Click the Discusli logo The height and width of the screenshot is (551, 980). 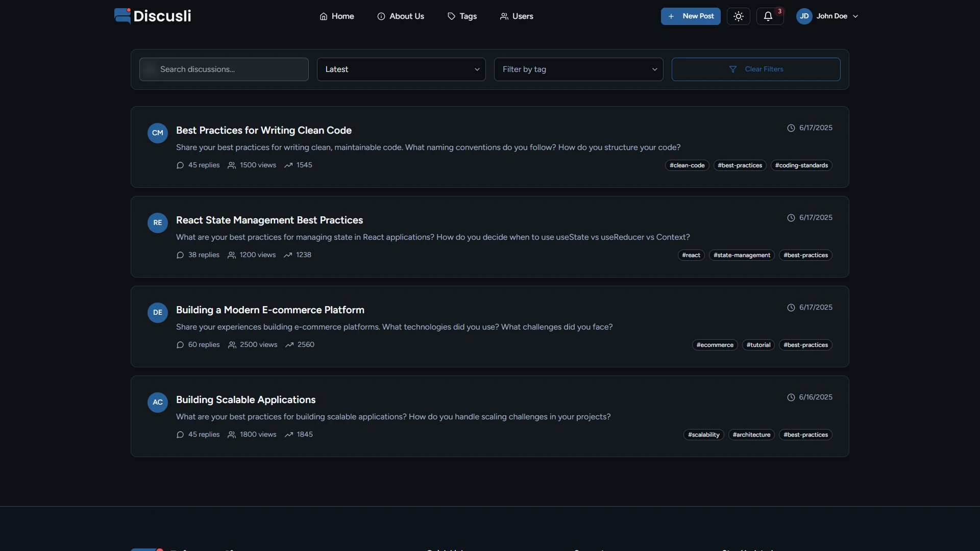point(153,16)
